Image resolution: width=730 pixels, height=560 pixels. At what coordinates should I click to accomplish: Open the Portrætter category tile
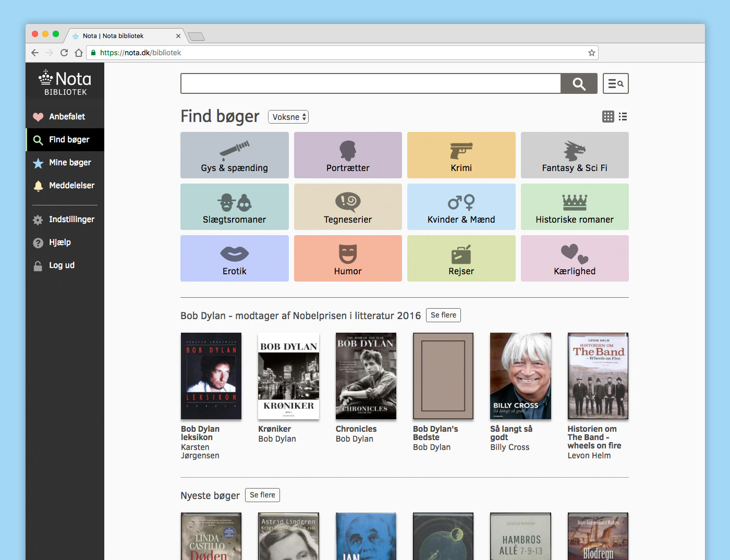[348, 155]
